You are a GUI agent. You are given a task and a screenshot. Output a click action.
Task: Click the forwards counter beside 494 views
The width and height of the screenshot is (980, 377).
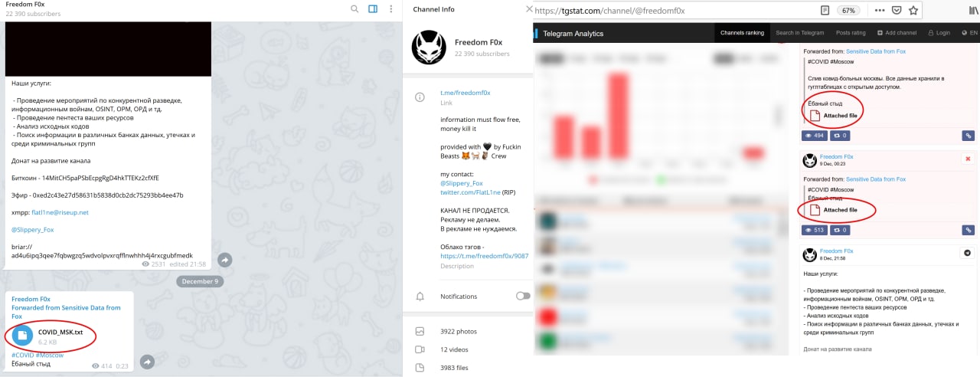click(841, 136)
